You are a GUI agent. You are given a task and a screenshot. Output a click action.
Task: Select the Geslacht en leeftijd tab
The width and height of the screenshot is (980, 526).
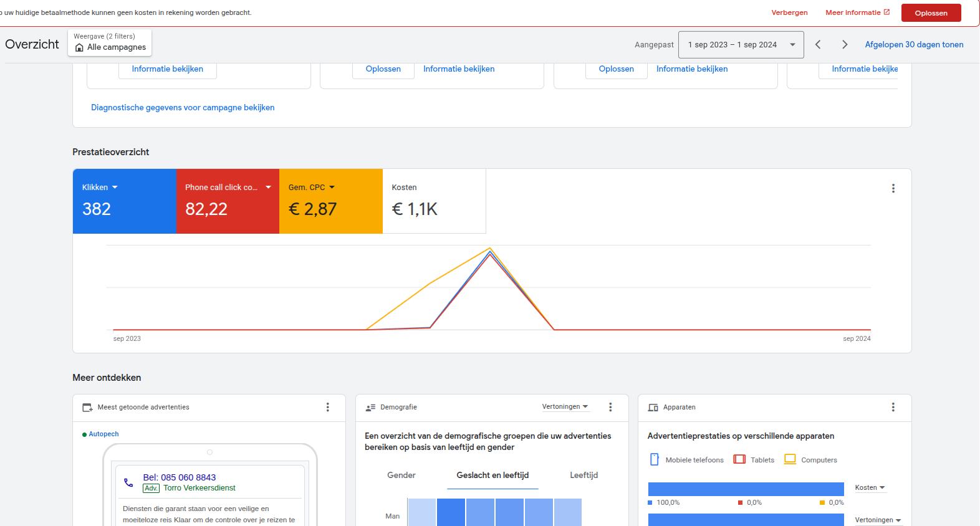pos(492,475)
